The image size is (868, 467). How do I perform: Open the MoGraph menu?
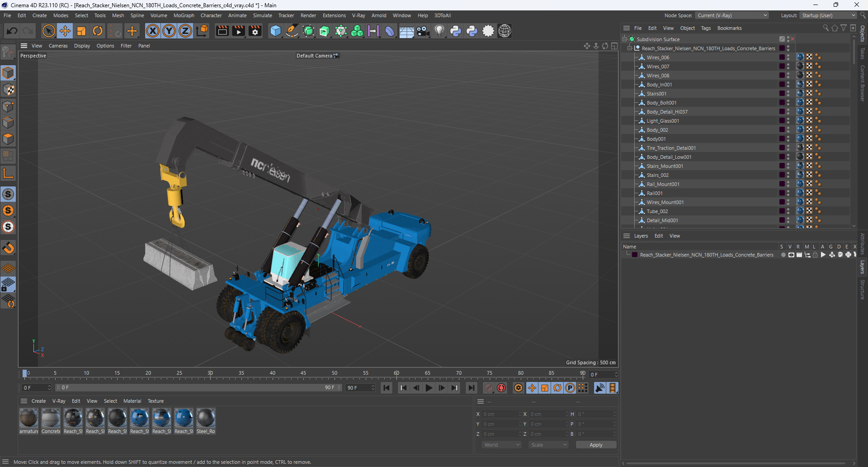184,15
